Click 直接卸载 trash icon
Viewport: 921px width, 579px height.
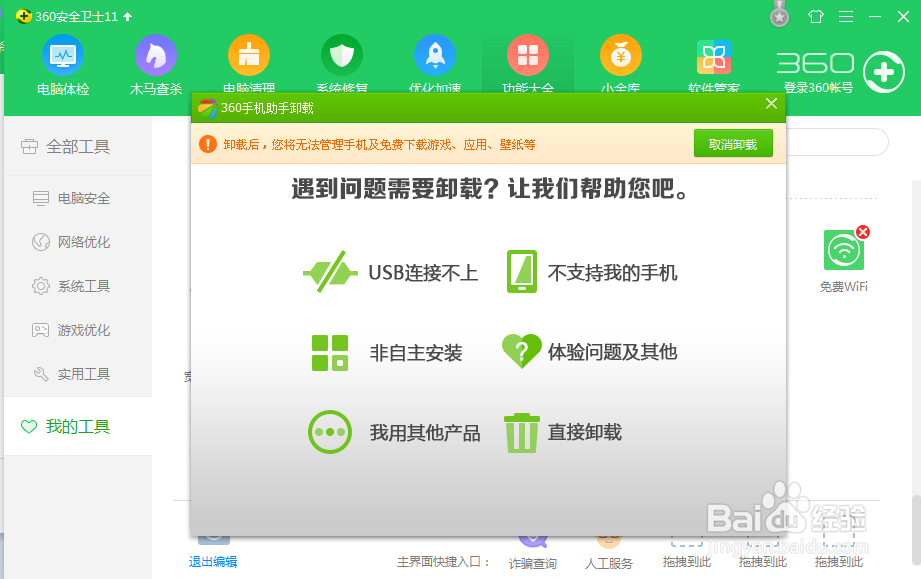522,432
